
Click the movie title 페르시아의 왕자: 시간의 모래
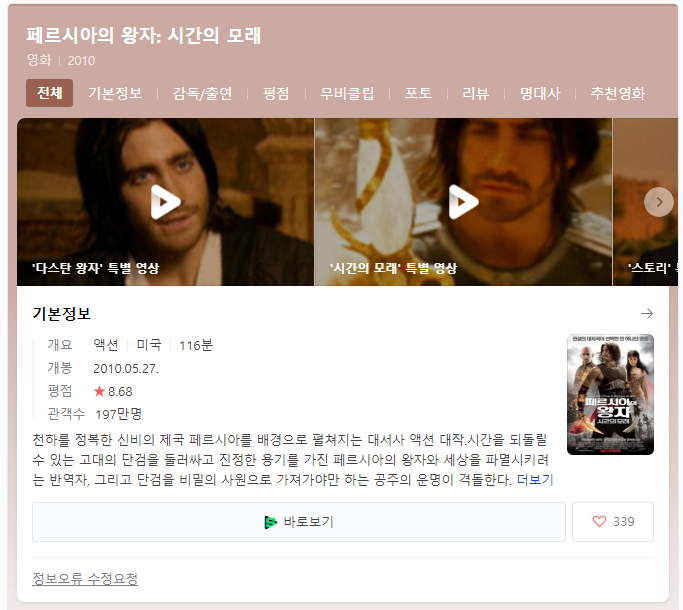click(x=144, y=35)
